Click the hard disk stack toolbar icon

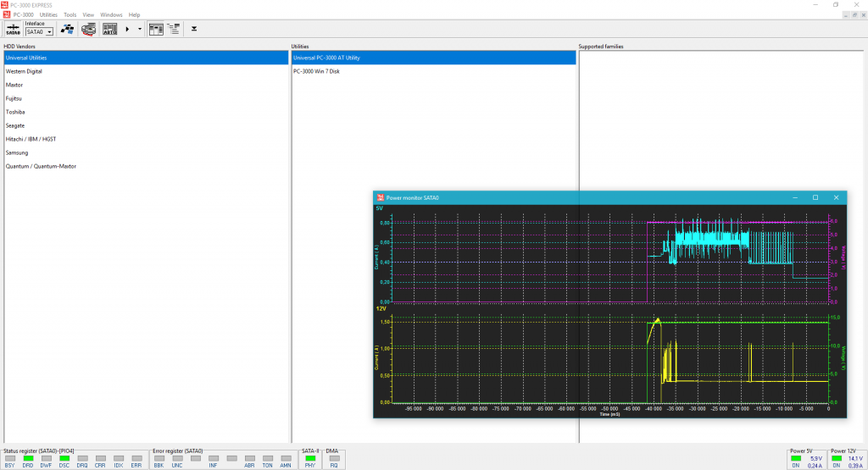(88, 29)
